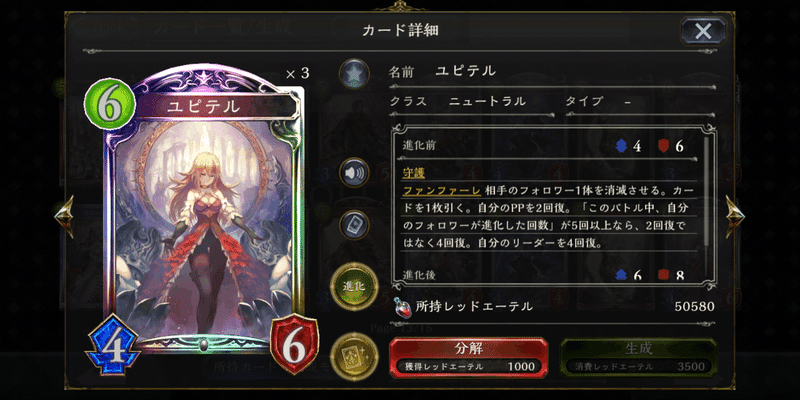Screen dimensions: 800x400
Task: Click the 分解 liquefy button
Action: pos(468,357)
